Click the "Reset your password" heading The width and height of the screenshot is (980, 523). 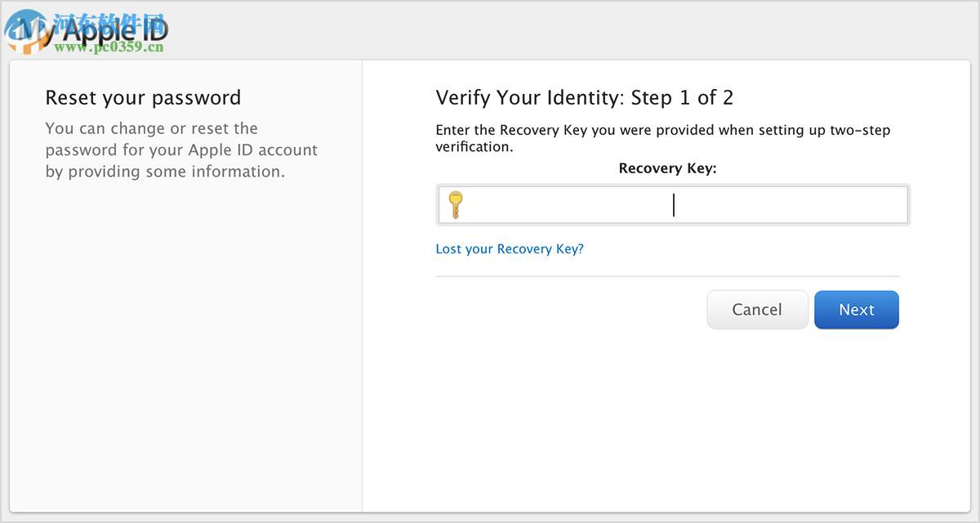[x=143, y=98]
